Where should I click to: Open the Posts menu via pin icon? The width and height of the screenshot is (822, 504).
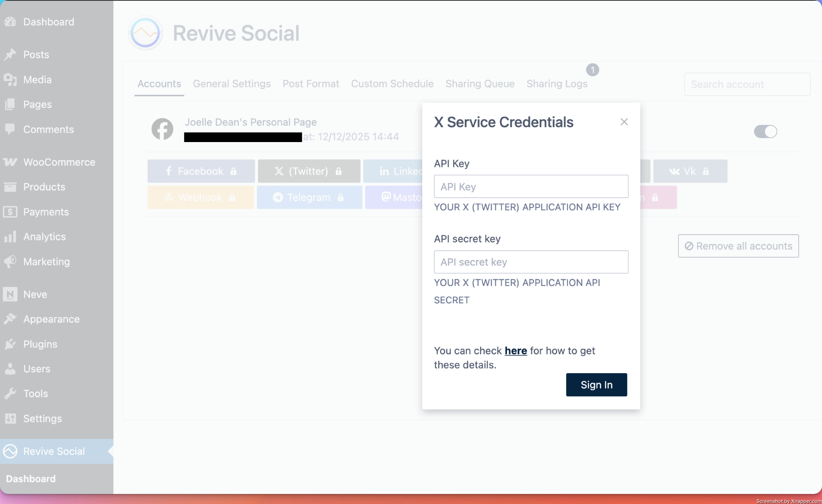click(x=10, y=55)
